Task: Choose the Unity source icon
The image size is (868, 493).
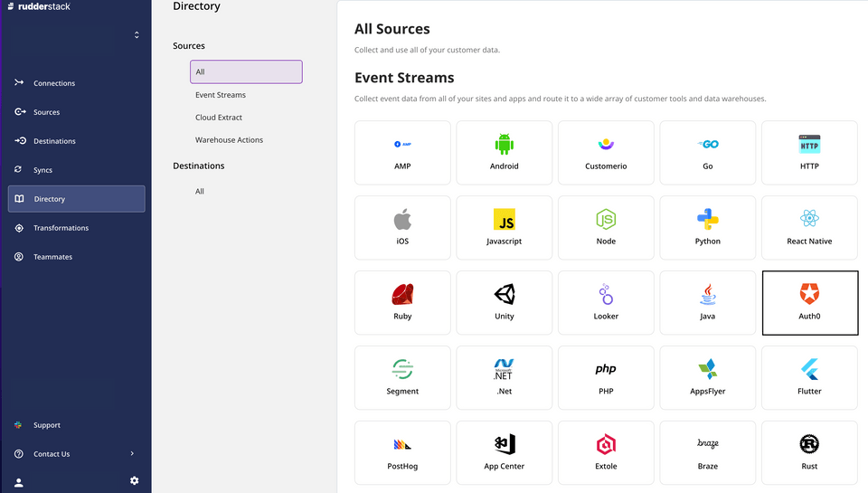Action: pyautogui.click(x=505, y=294)
